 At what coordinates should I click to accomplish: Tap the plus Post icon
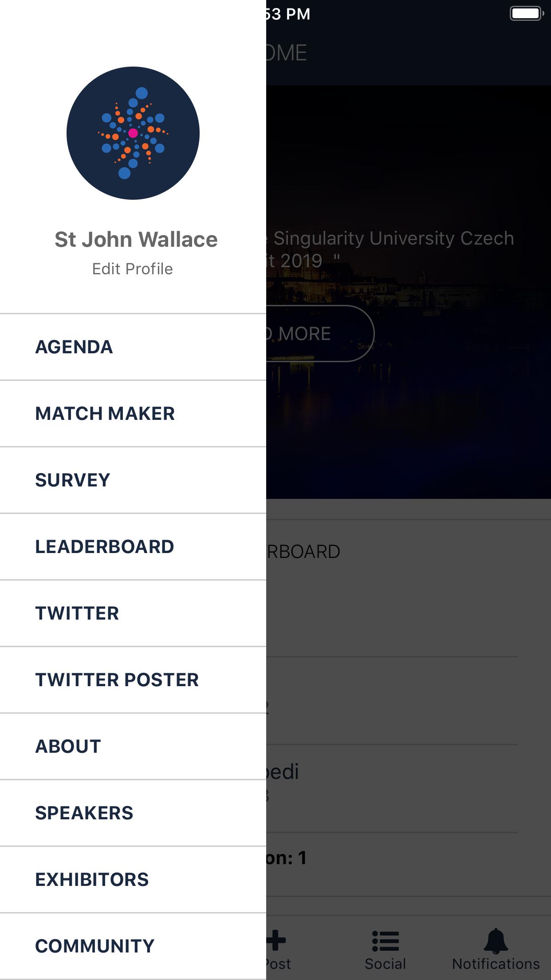[x=277, y=941]
